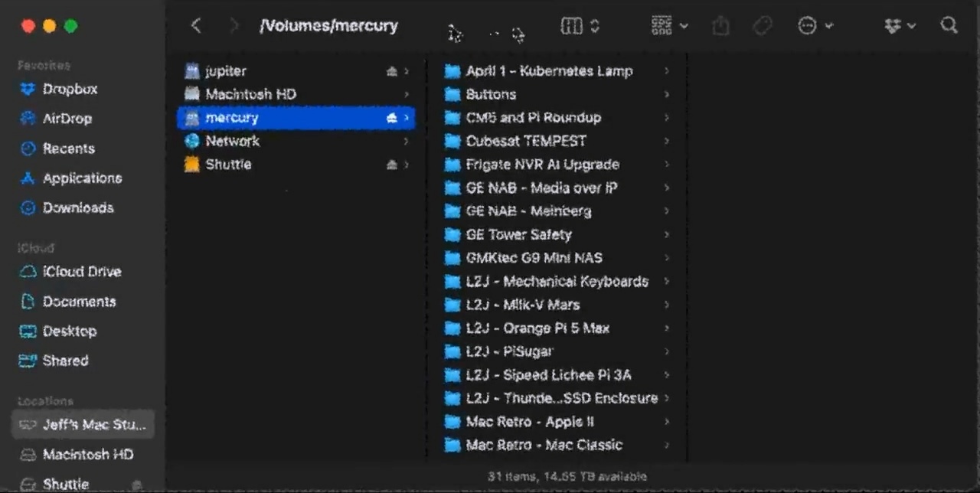Screen dimensions: 980x493
Task: Open AirDrop from the sidebar
Action: tap(67, 119)
